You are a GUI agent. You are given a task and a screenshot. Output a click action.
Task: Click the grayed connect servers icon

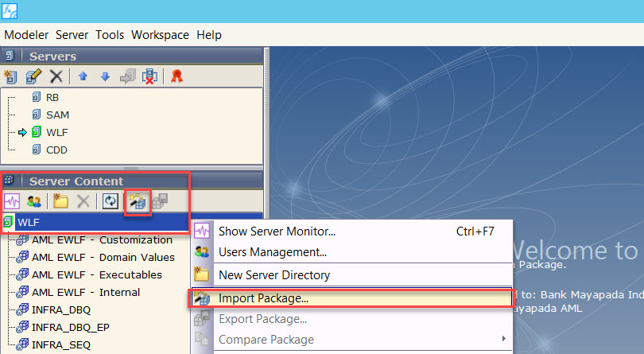point(128,76)
